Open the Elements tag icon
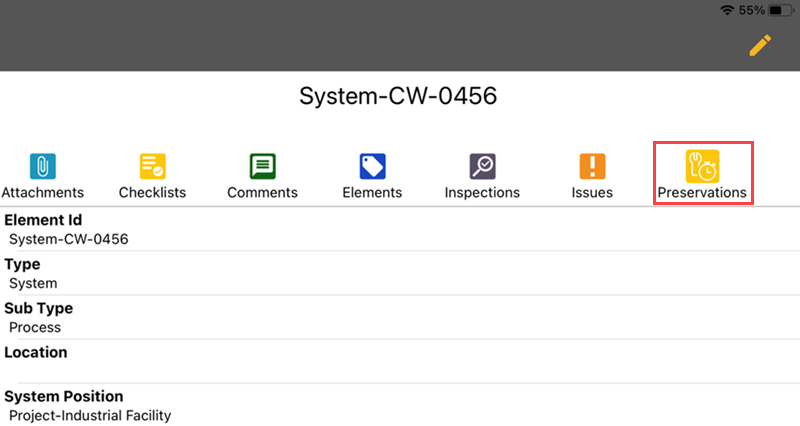Screen dimensions: 800x426 (x=372, y=166)
